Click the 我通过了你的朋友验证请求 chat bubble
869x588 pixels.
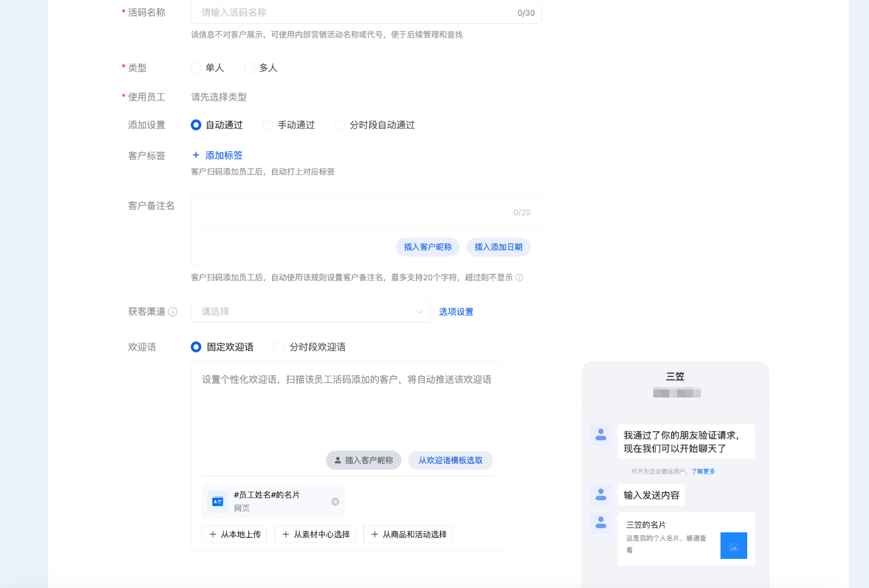(x=686, y=442)
